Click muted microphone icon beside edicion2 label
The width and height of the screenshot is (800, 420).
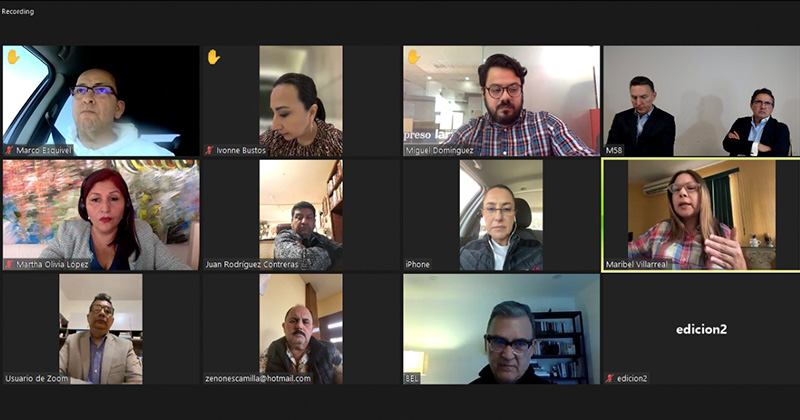click(x=610, y=379)
